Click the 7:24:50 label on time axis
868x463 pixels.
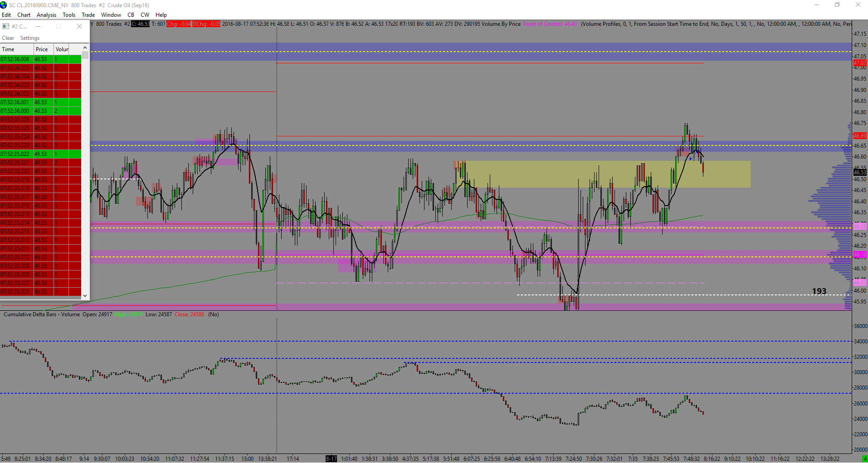[x=573, y=459]
